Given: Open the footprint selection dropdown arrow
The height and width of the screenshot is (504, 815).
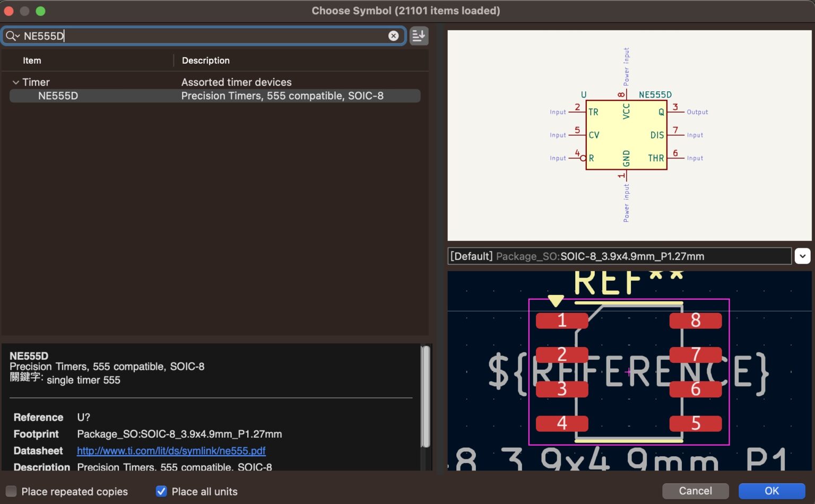Looking at the screenshot, I should coord(802,256).
